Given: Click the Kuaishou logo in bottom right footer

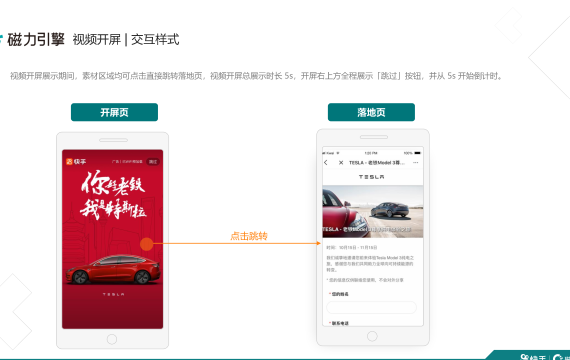Looking at the screenshot, I should (533, 357).
